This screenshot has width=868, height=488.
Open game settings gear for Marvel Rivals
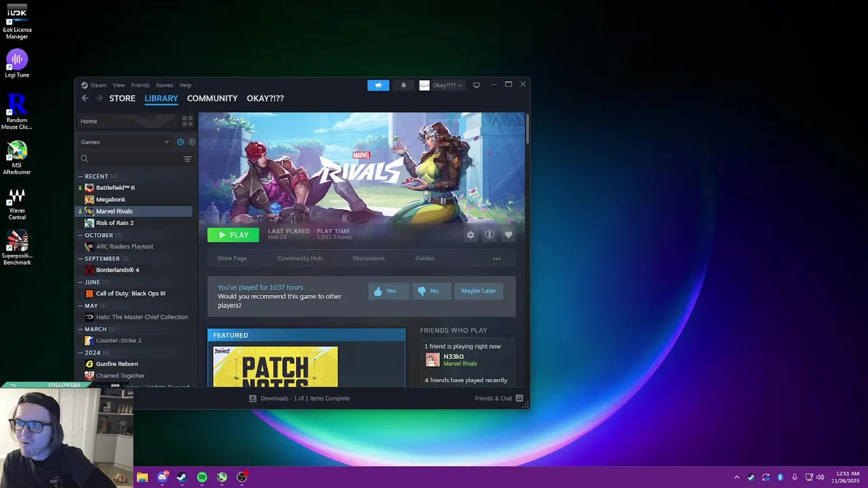point(470,235)
